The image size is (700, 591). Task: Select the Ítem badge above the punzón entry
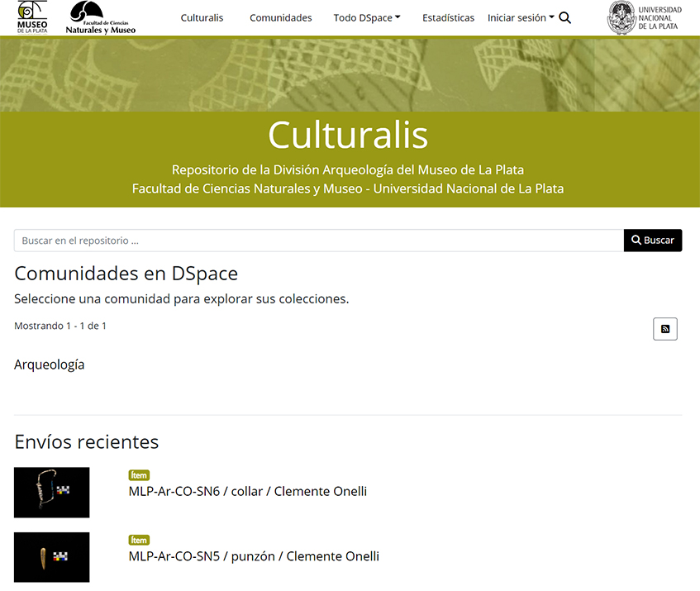[139, 540]
